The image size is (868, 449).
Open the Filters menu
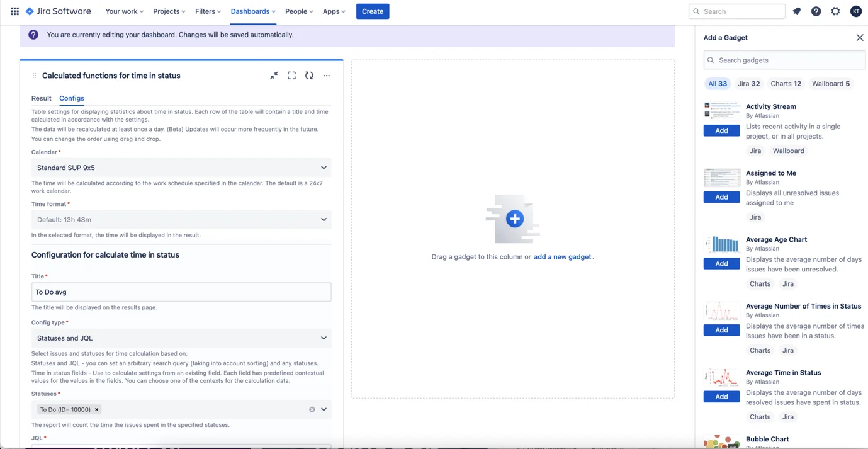(x=208, y=11)
